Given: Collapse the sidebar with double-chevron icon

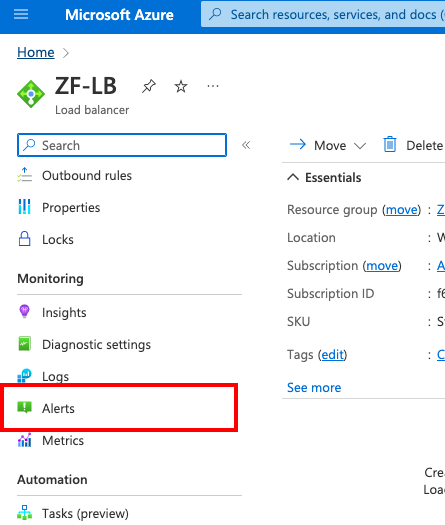Looking at the screenshot, I should (246, 145).
